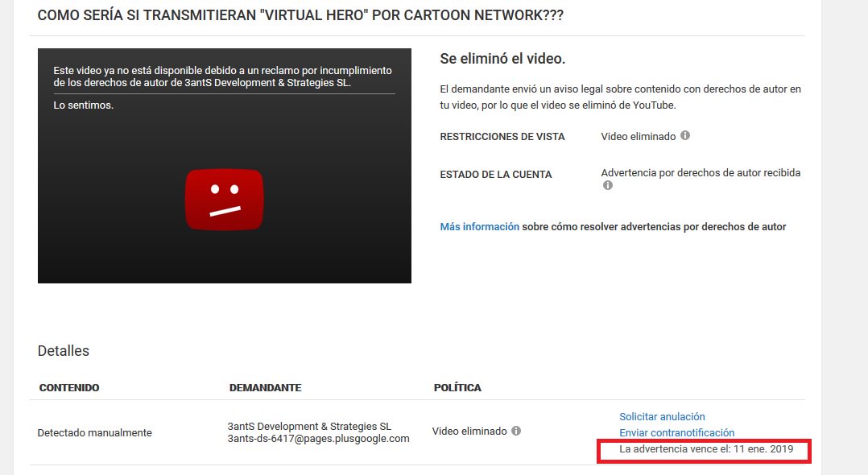The width and height of the screenshot is (868, 475).
Task: Click the Este video ya no está disponible message
Action: 222,76
